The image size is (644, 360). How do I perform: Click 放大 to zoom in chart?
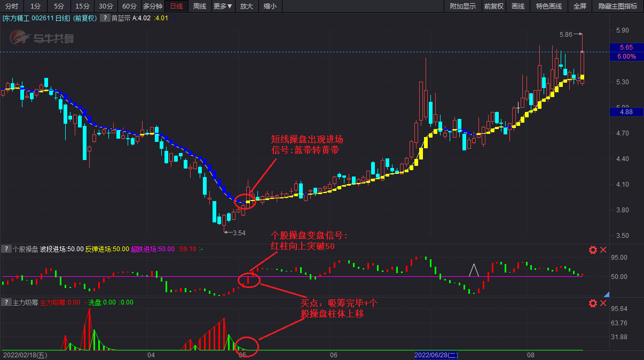[x=246, y=6]
